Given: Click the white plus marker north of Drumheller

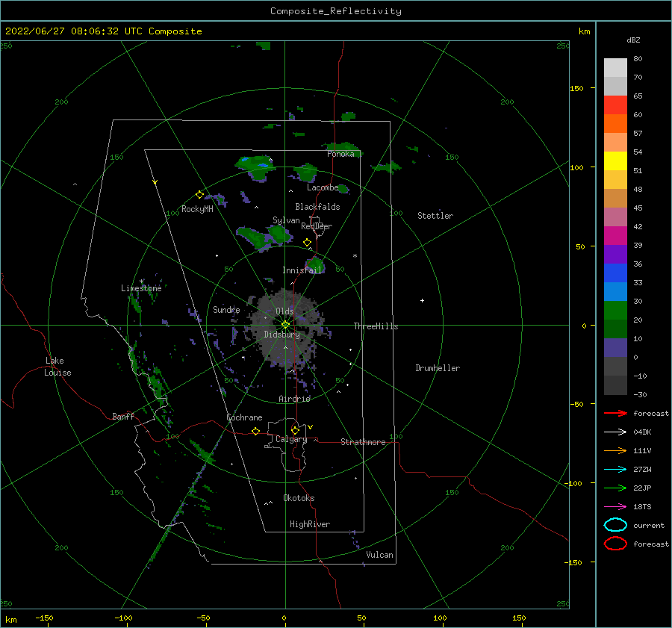Looking at the screenshot, I should pos(422,300).
